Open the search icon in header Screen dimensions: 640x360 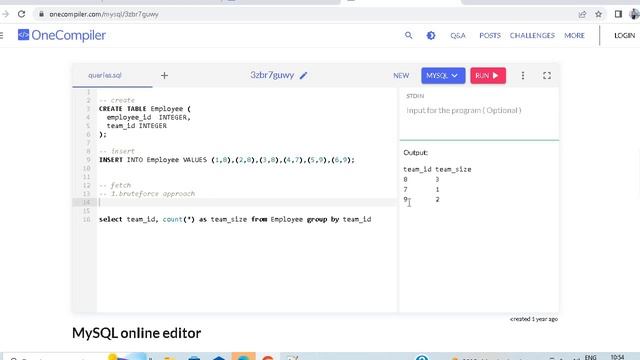click(x=408, y=36)
